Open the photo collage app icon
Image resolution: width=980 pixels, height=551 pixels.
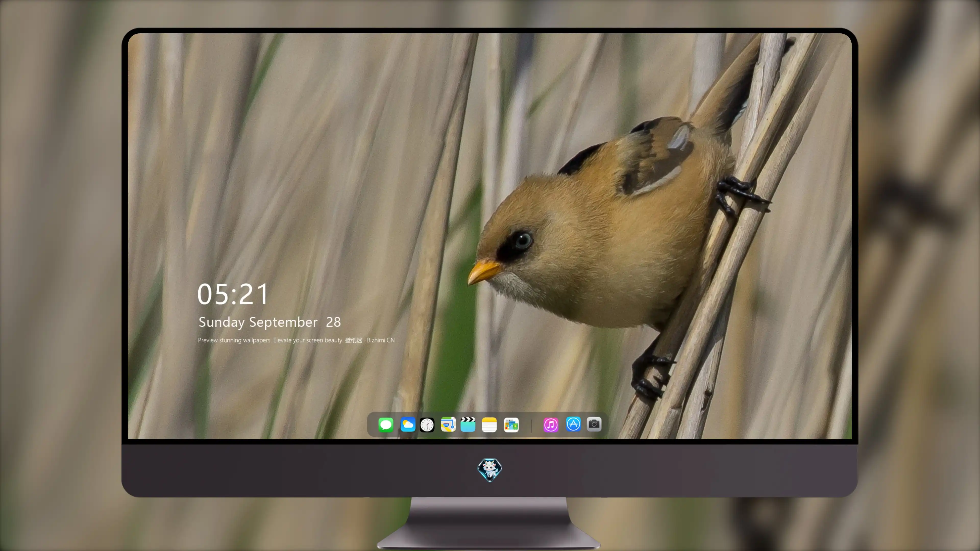(511, 425)
